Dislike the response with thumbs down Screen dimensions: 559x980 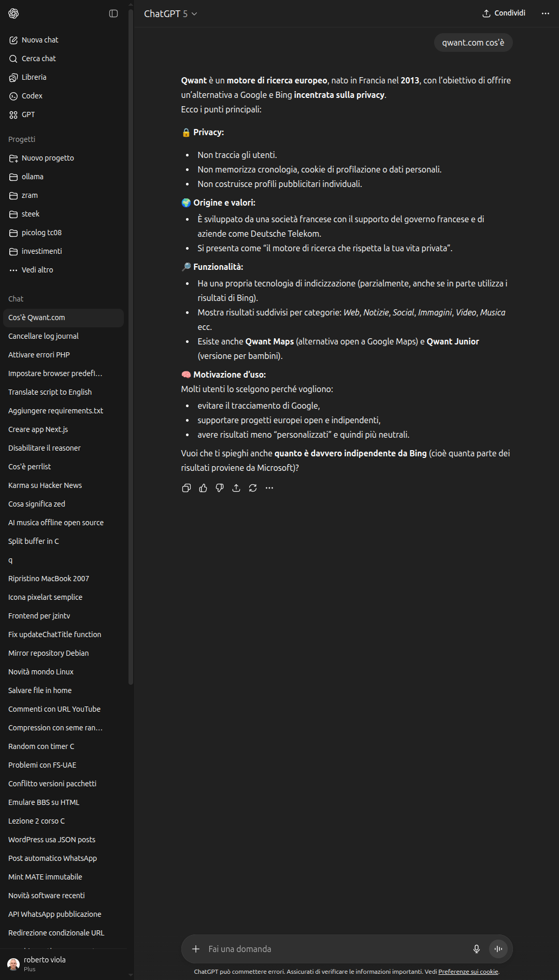point(220,488)
